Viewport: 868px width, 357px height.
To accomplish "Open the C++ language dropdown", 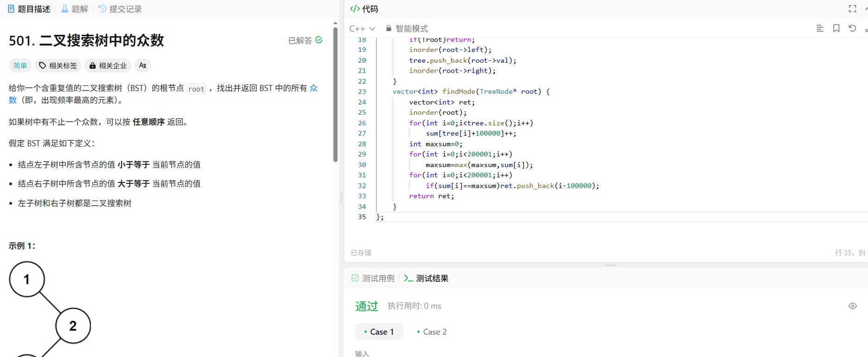I will click(362, 28).
